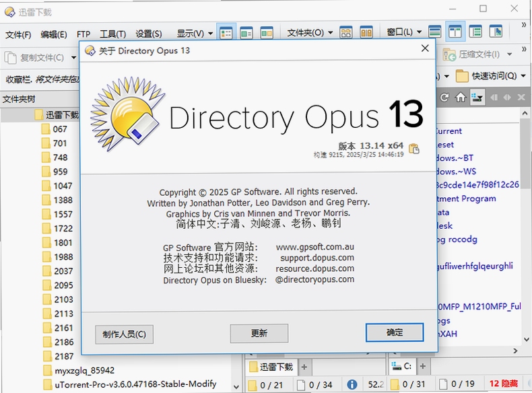This screenshot has height=393, width=532.
Task: Click the 0 / 34 file count
Action: (314, 385)
